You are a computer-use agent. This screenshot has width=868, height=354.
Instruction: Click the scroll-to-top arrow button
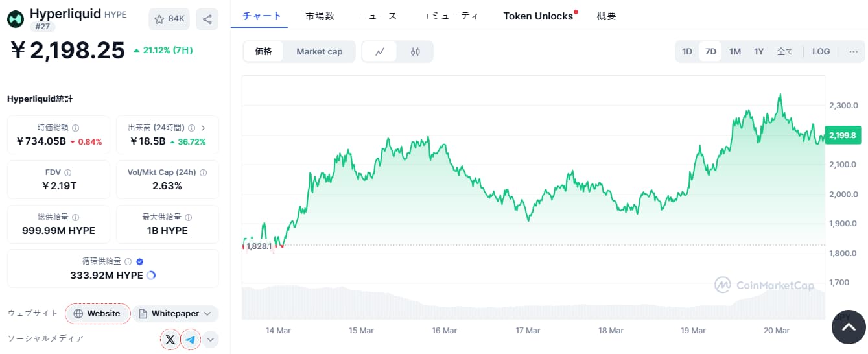[848, 327]
